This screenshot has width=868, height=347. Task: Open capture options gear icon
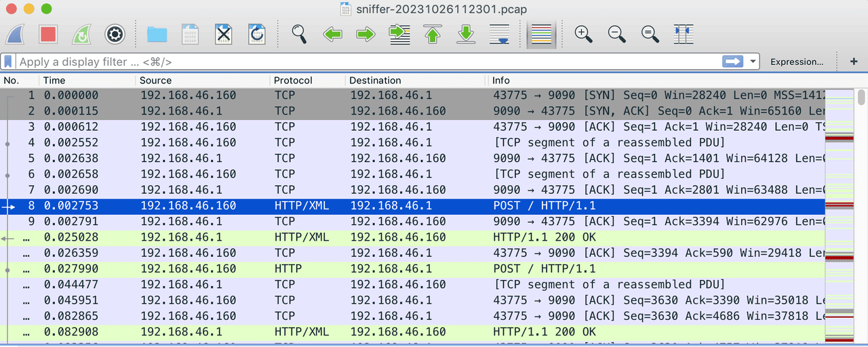click(x=115, y=34)
